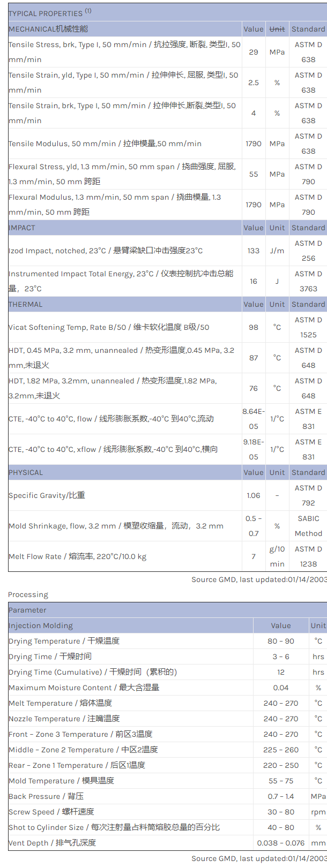Click the Vicat Softening Temp row label
327x868 pixels.
point(109,327)
